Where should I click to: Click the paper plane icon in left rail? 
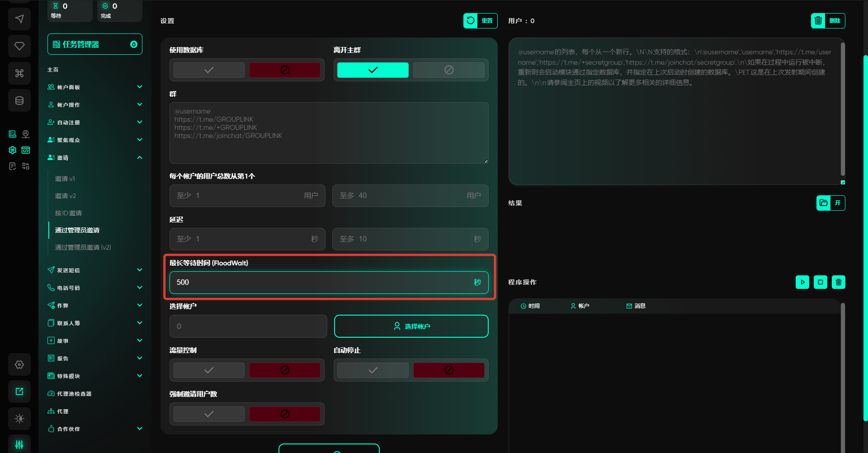pos(19,19)
